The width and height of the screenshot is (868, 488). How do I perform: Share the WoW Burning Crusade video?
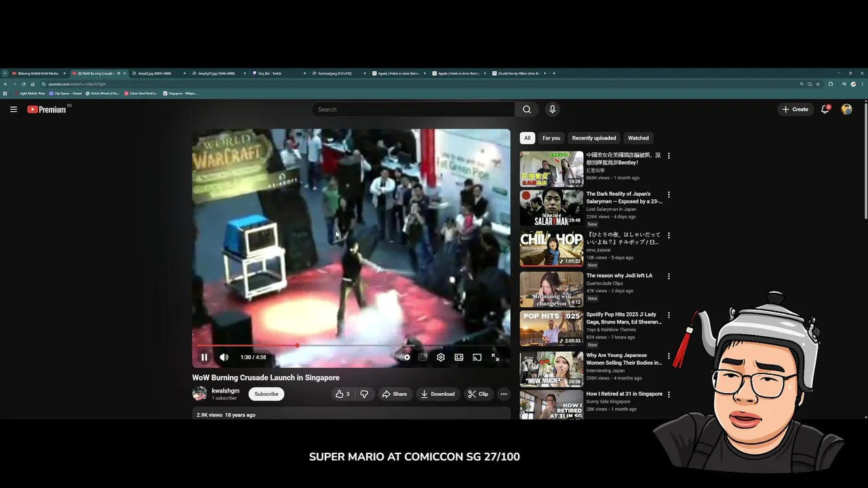point(394,394)
